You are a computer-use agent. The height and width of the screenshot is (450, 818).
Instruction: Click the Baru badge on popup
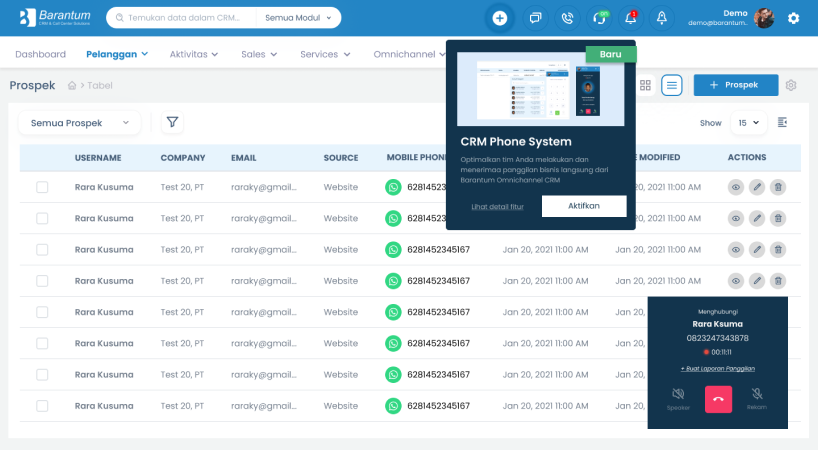point(610,54)
